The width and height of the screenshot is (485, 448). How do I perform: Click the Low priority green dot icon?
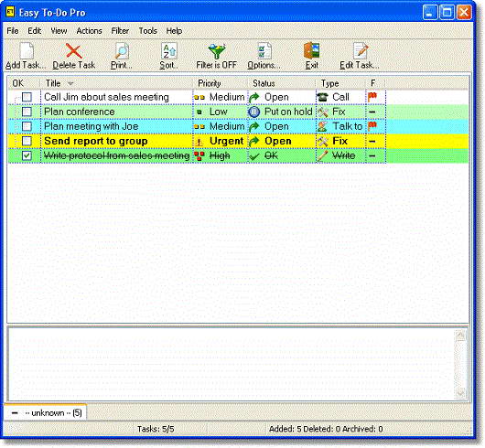pos(199,112)
